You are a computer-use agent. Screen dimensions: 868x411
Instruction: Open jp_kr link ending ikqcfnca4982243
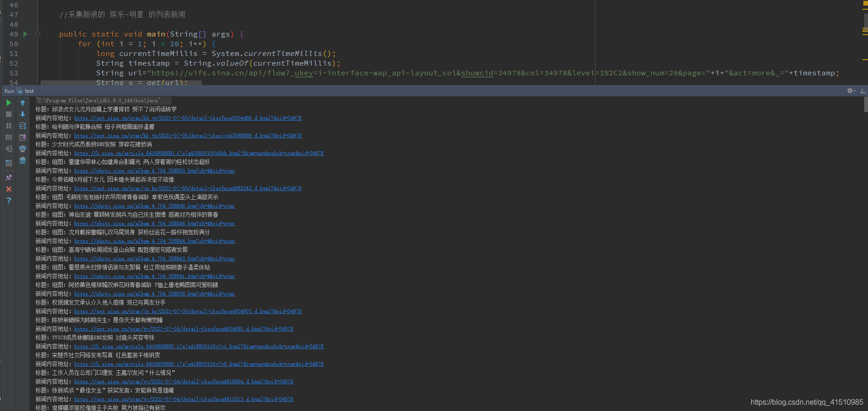(188, 188)
